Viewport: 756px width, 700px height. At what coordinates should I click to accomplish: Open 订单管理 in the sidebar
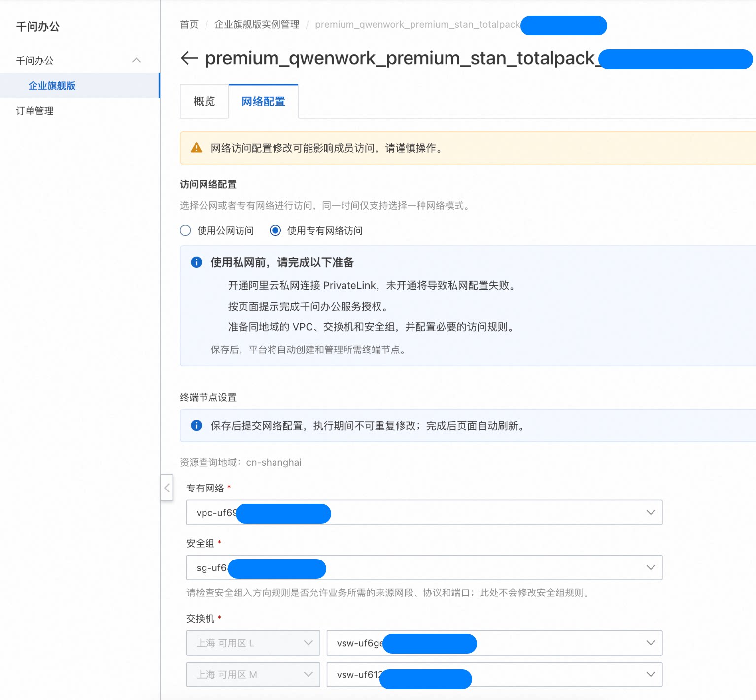pos(34,111)
